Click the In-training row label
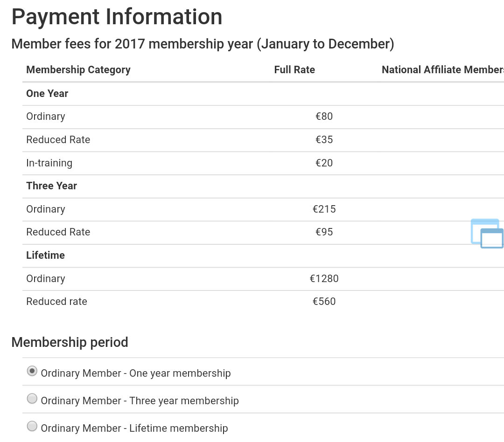Viewport: 504px width, 442px height. tap(49, 163)
